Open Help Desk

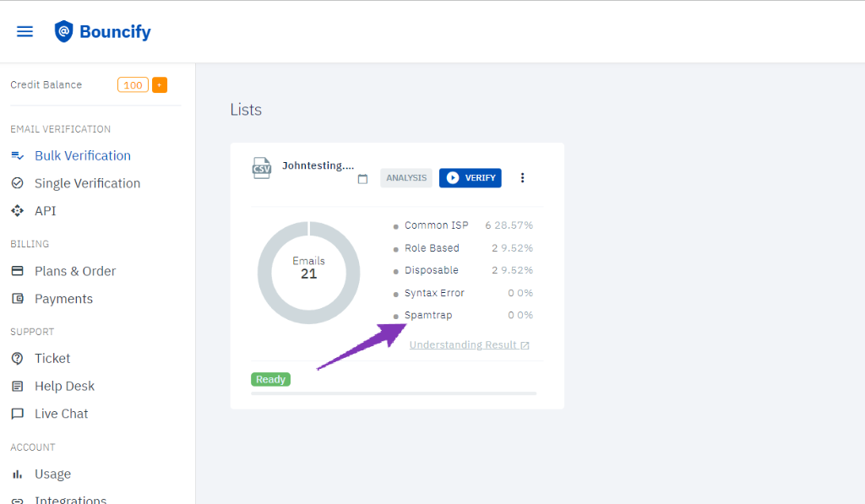(64, 386)
